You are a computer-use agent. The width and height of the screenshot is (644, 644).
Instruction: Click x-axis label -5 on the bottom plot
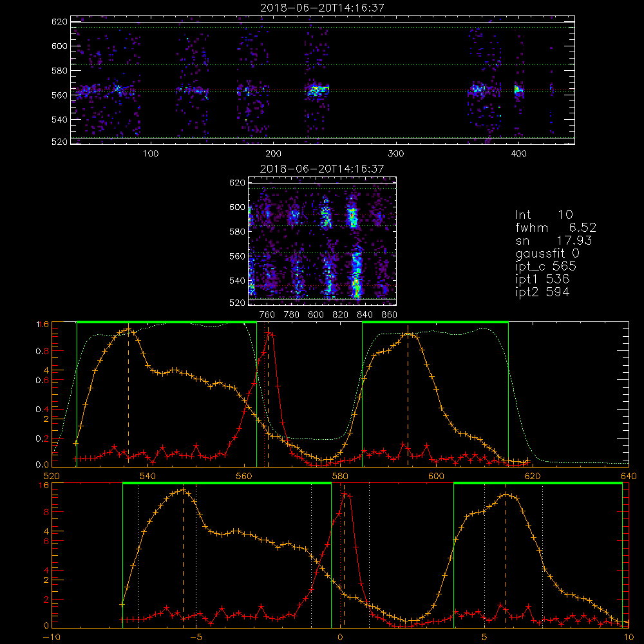pyautogui.click(x=196, y=637)
